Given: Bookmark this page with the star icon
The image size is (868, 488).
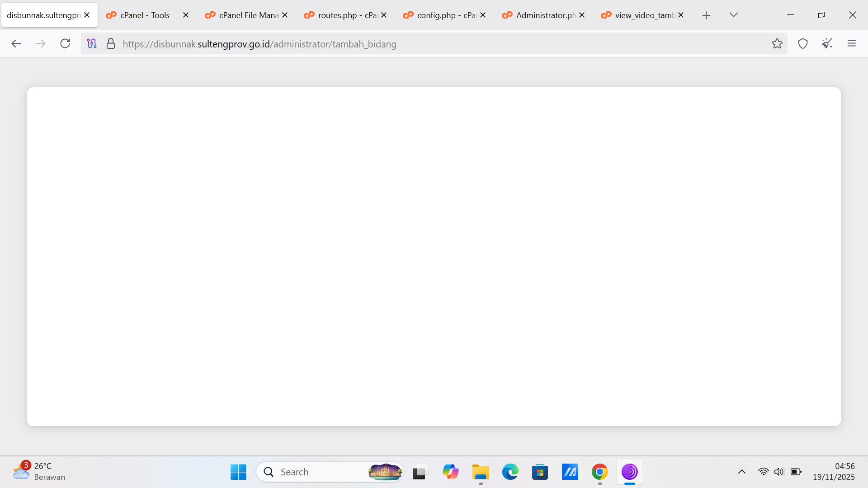Looking at the screenshot, I should point(777,43).
